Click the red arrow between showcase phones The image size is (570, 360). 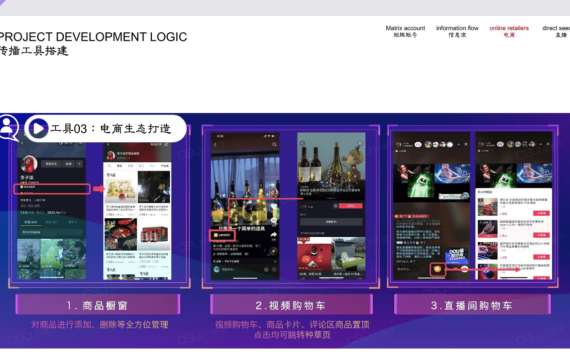tap(99, 189)
